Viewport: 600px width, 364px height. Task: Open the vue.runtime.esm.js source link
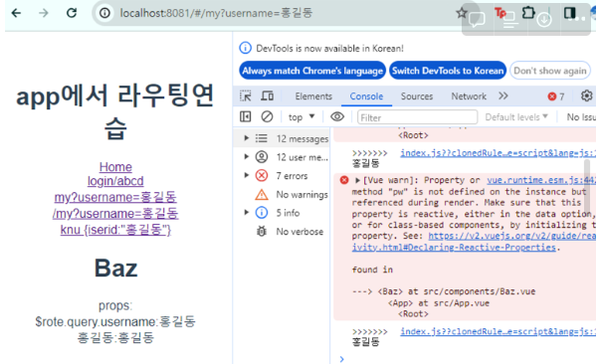tap(540, 180)
